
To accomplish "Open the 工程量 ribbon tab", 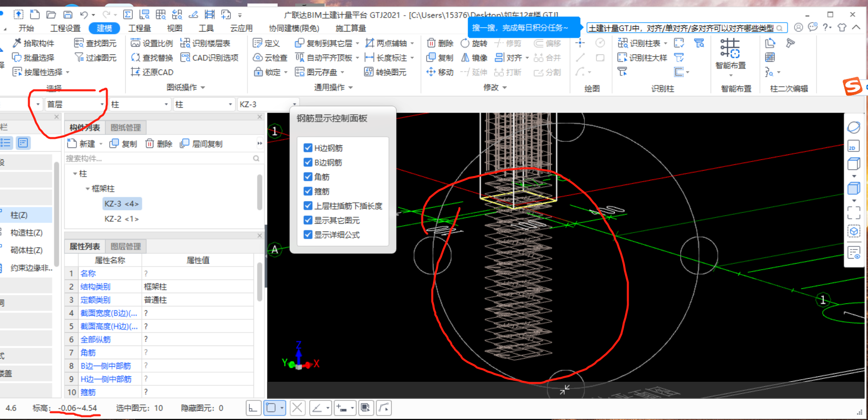I will point(139,28).
